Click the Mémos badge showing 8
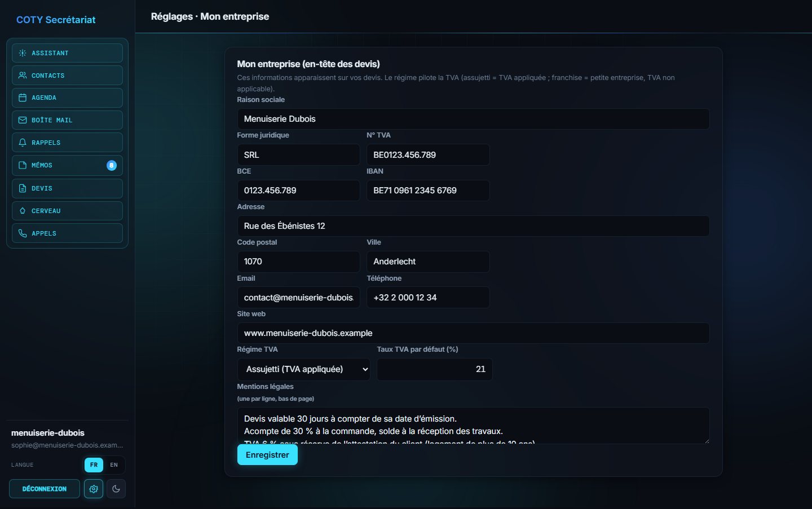812x509 pixels. click(x=112, y=165)
